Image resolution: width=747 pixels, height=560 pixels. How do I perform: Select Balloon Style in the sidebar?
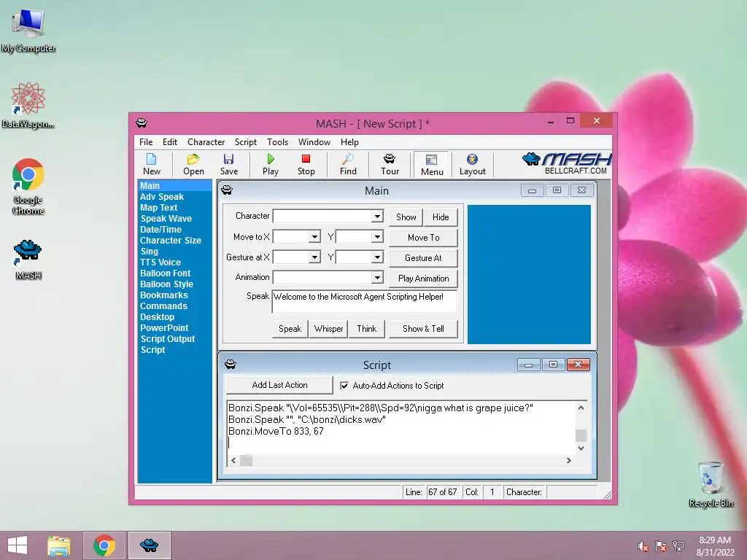coord(166,284)
